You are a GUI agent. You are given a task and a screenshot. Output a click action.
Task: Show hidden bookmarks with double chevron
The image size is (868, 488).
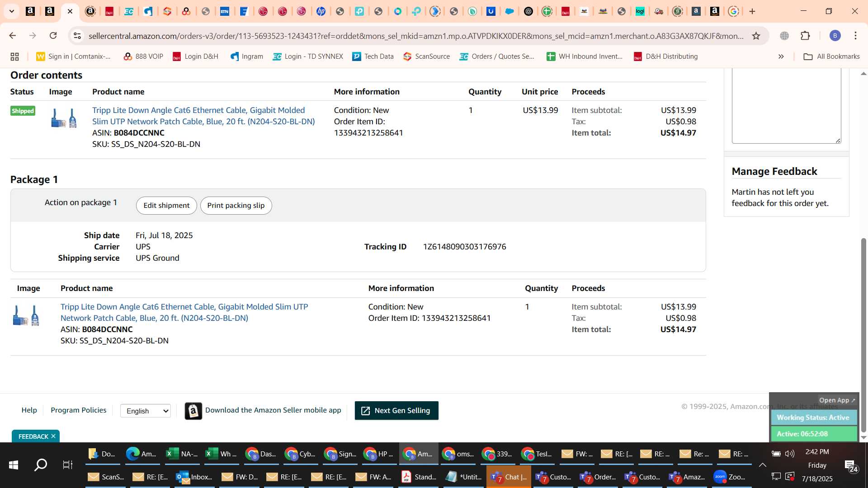781,56
